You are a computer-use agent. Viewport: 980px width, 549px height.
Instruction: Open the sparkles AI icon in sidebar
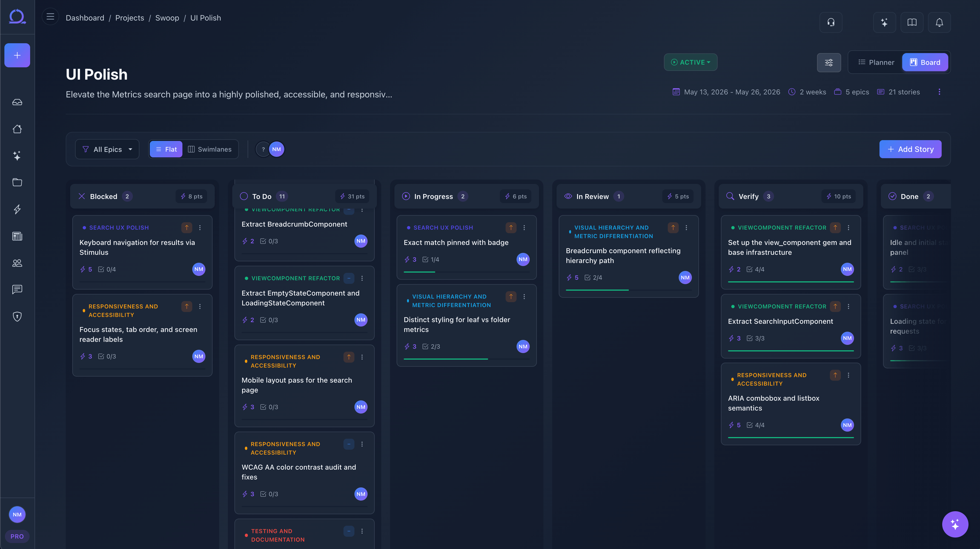pos(17,155)
